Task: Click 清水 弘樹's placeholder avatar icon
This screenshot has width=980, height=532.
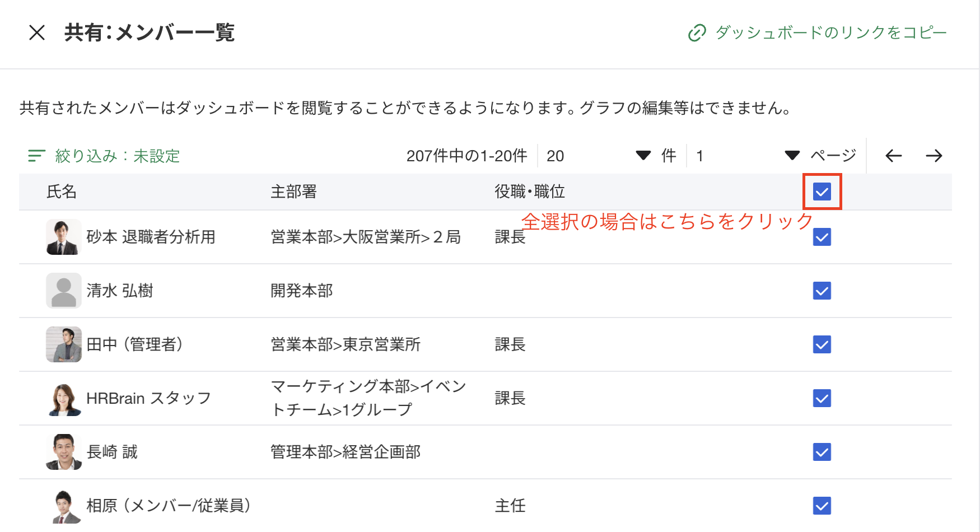Action: [63, 291]
